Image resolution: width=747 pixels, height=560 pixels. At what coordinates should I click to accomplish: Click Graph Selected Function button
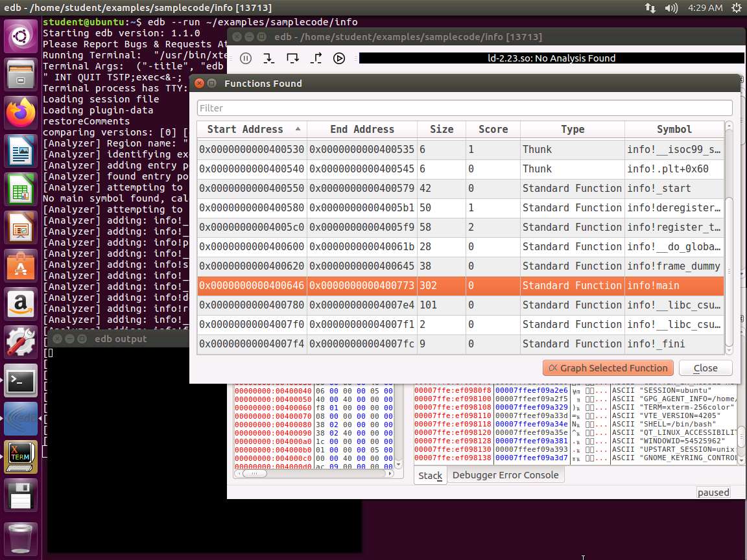tap(608, 368)
